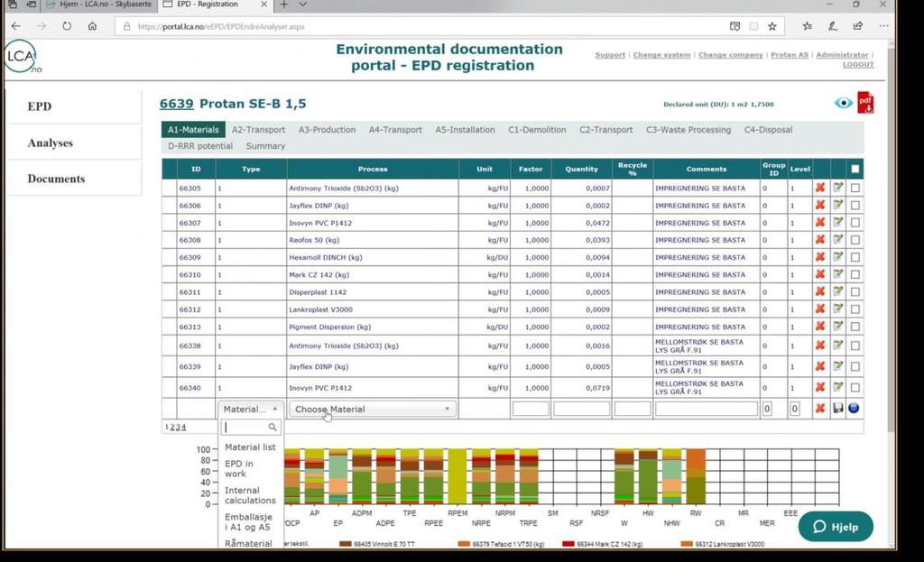Check the box for row 66307

(855, 223)
